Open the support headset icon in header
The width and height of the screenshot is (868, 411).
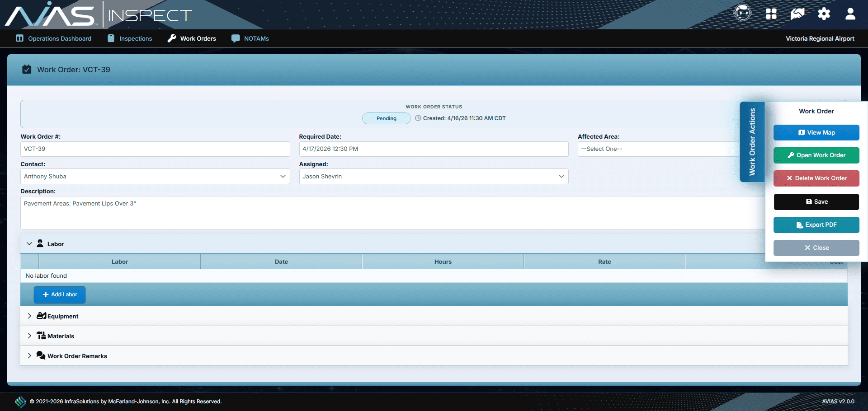[x=742, y=13]
